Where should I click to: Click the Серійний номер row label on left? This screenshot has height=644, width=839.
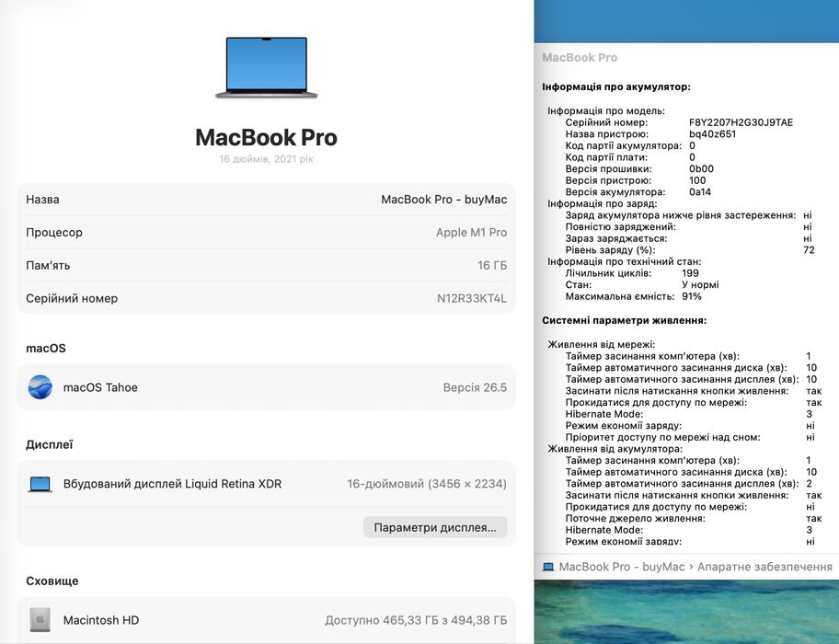click(72, 298)
